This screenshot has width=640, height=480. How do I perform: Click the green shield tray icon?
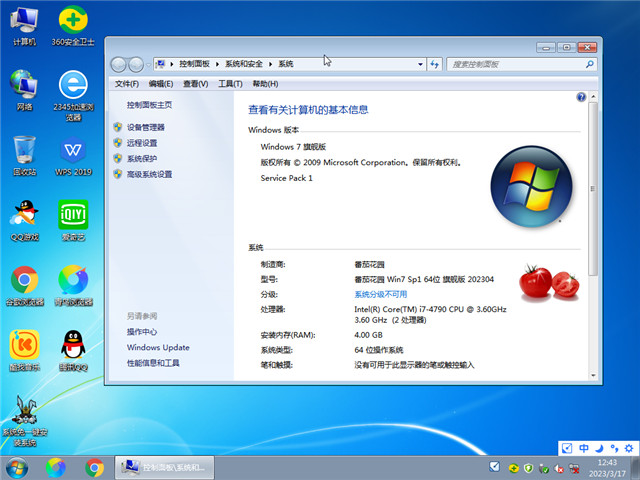tap(528, 468)
